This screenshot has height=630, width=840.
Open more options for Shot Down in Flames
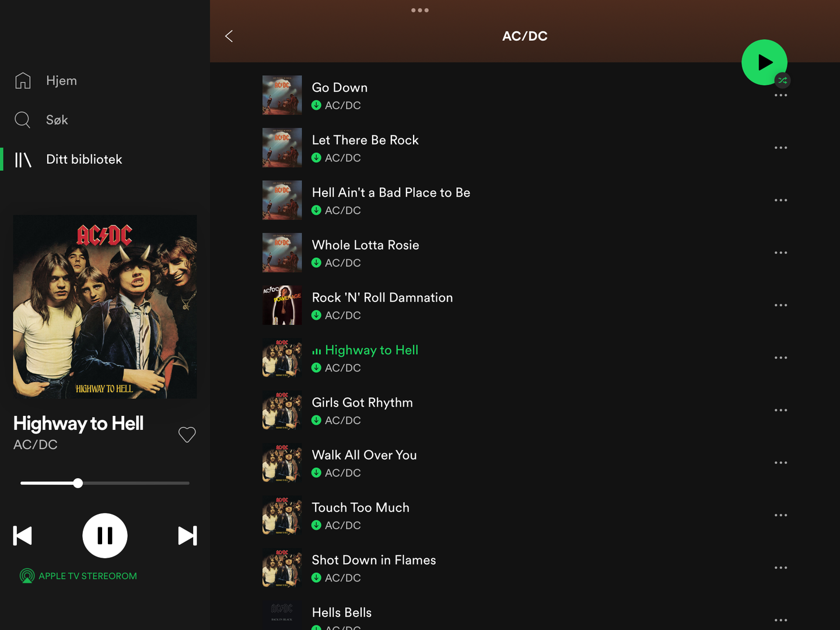point(780,568)
